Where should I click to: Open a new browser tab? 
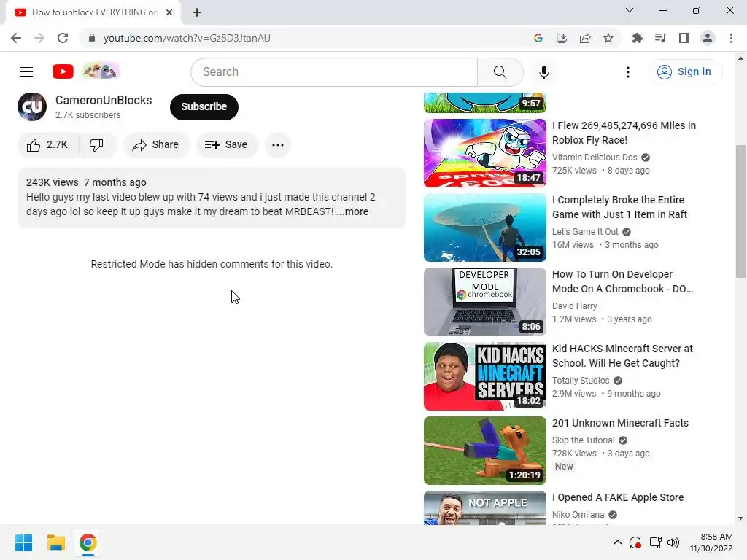tap(197, 12)
